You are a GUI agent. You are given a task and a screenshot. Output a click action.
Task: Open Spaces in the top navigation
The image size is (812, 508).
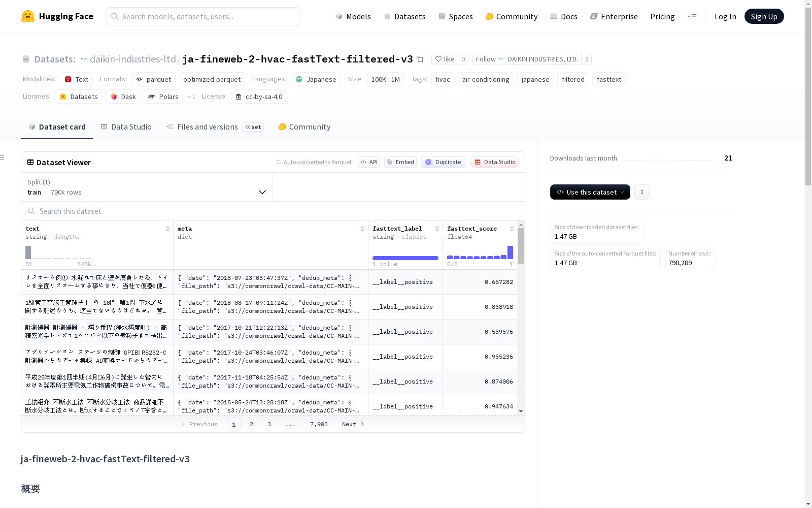point(456,16)
